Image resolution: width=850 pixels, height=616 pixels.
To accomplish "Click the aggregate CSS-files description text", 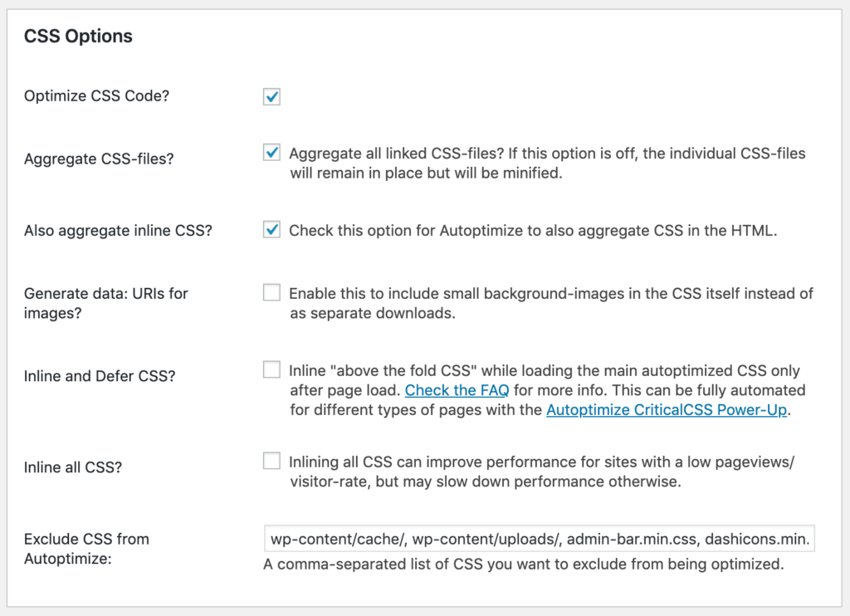I will coord(548,163).
